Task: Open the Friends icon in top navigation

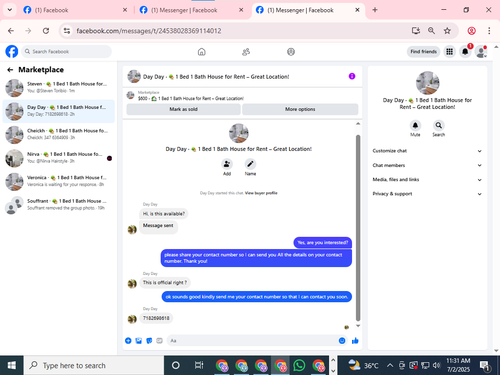Action: [x=246, y=52]
